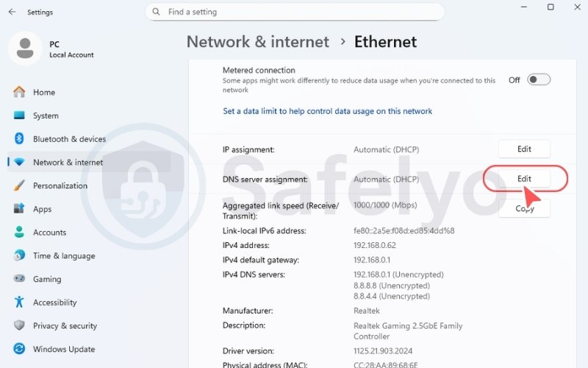Click the Bluetooth & devices icon
The image size is (588, 368).
pyautogui.click(x=19, y=139)
